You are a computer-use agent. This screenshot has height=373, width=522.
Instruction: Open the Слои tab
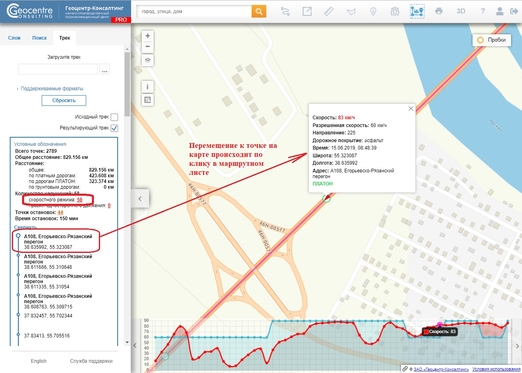[14, 38]
